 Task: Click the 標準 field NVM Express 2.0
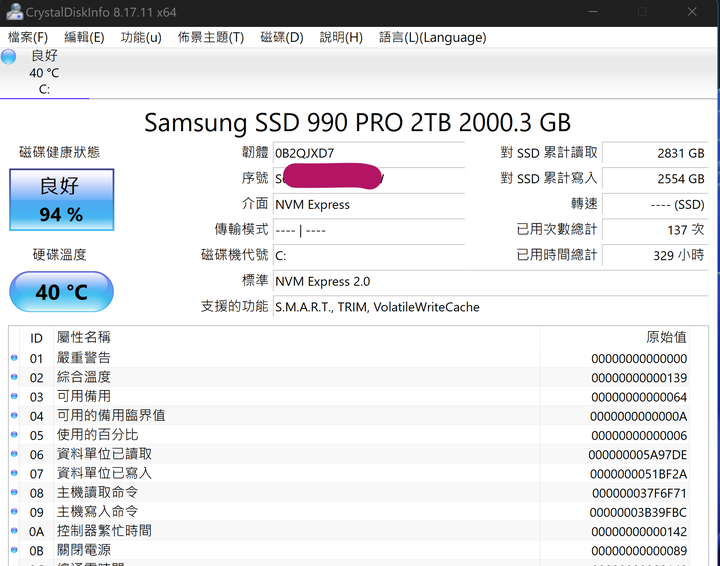click(x=490, y=281)
